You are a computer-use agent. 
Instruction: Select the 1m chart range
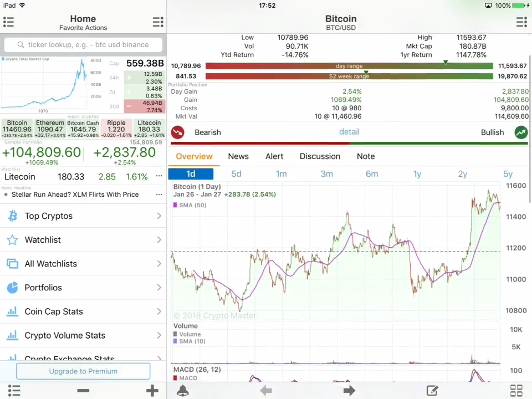coord(282,174)
